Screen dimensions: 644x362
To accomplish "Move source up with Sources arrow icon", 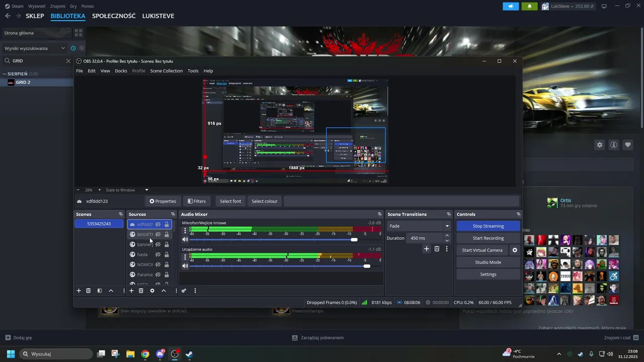I will pos(164,291).
